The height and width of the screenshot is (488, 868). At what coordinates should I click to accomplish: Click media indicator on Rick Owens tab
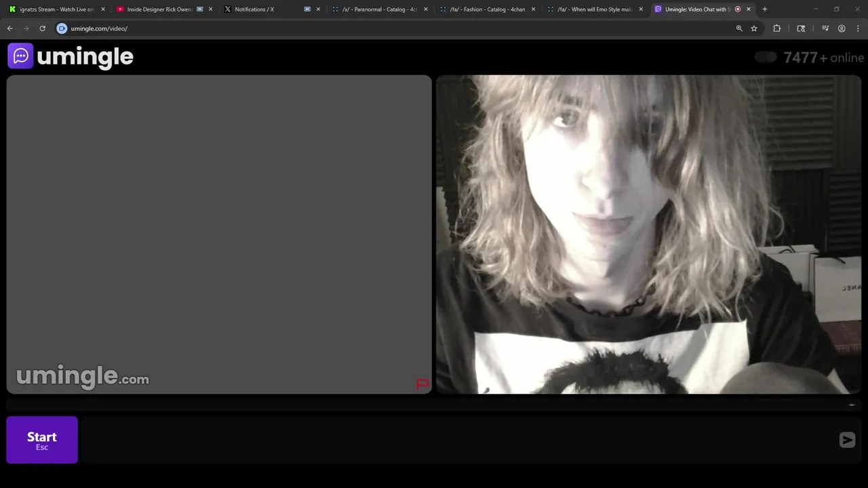(x=200, y=9)
